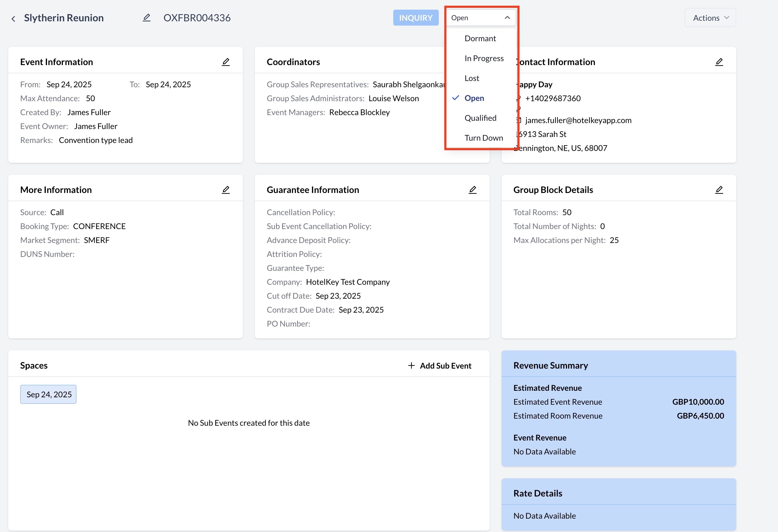Viewport: 778px width, 532px height.
Task: Select the checked Open option
Action: click(474, 98)
